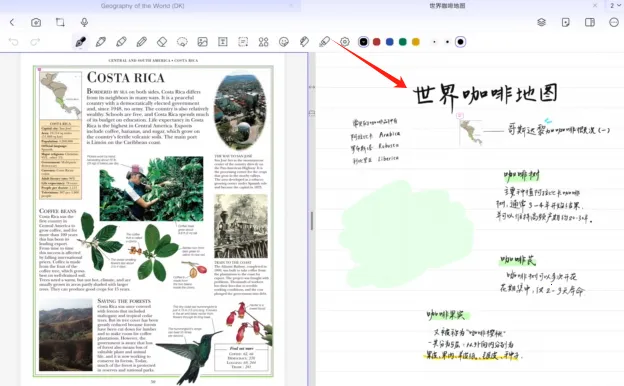Click the 咖啡树 highlighted heading
624x386 pixels.
(521, 175)
